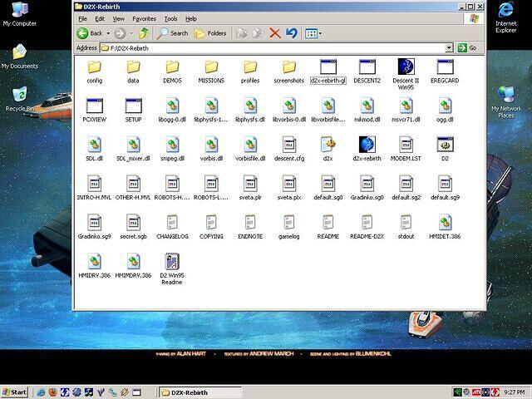Viewport: 532px width, 399px height.
Task: Select the Descent II Win95 icon
Action: (406, 67)
